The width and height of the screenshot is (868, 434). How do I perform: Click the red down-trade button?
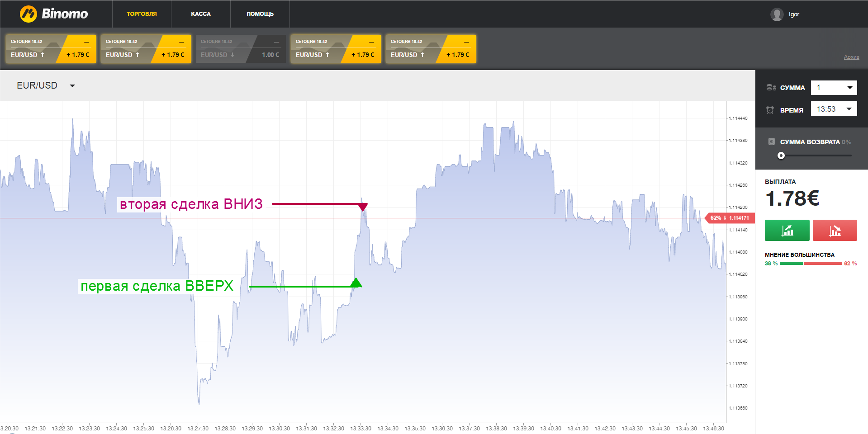[x=835, y=230]
